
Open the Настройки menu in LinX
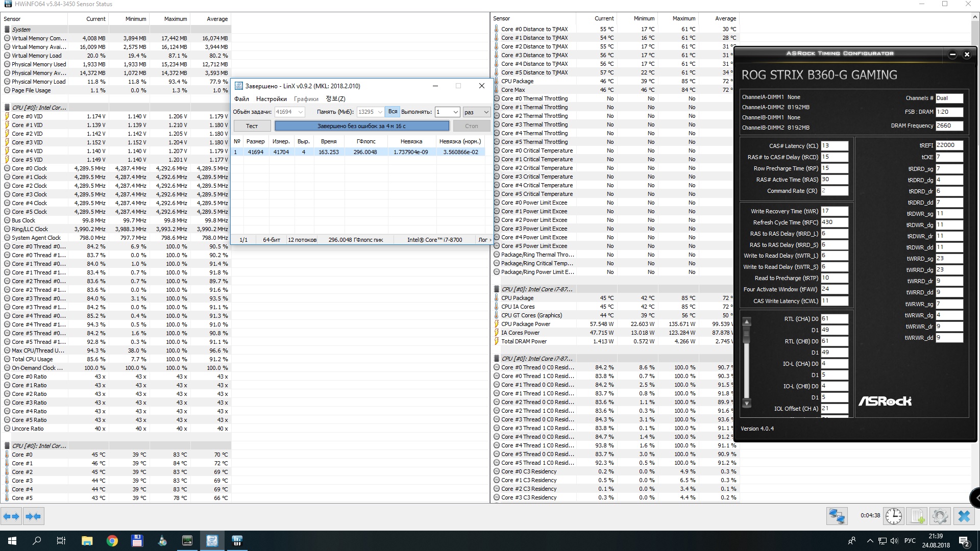(271, 99)
